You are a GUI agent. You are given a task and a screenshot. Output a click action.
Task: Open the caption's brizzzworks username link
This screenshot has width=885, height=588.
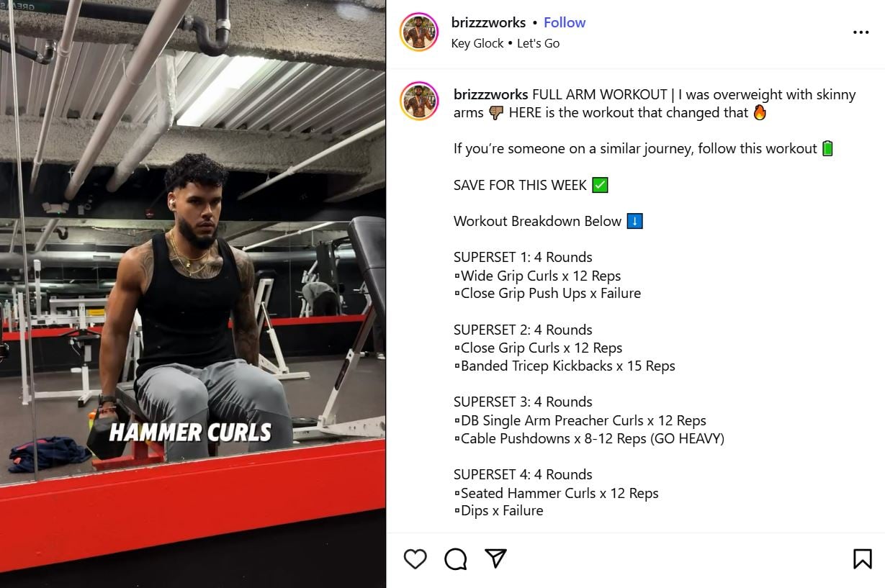[x=491, y=94]
